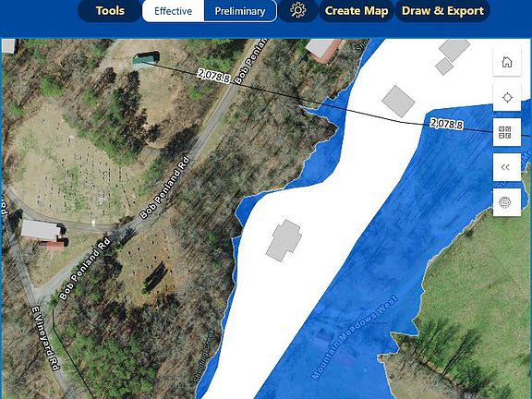Click the E Vineyard Rd road label
This screenshot has width=532, height=399.
45,338
